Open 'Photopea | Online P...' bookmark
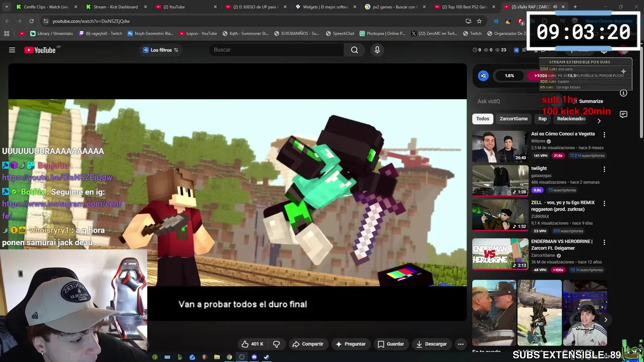 382,34
